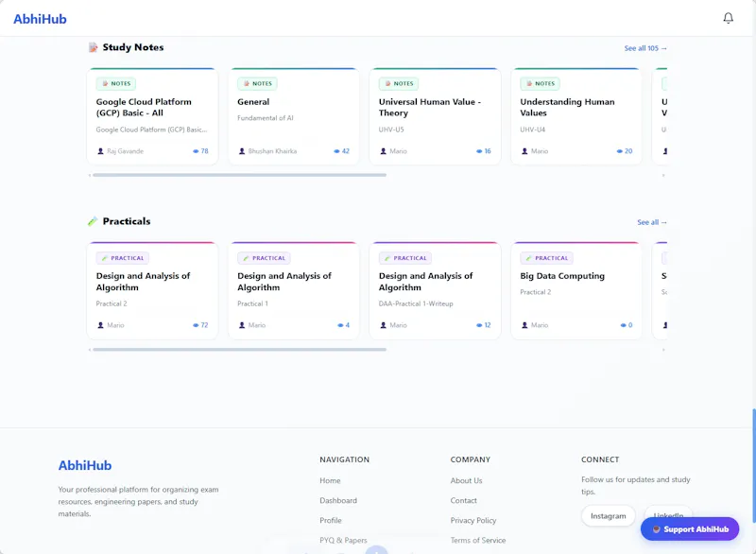Open Understanding Human Values notes card
The width and height of the screenshot is (756, 554).
click(x=576, y=116)
